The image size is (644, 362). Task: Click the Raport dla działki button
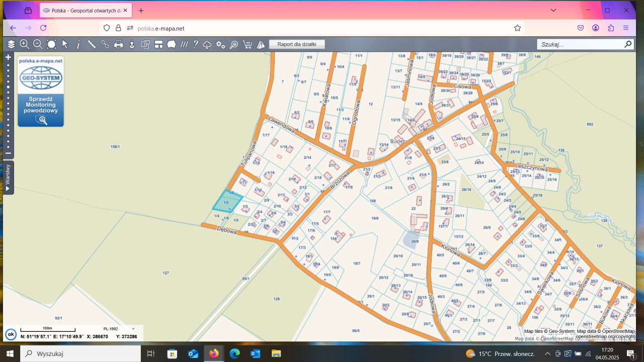pyautogui.click(x=297, y=44)
